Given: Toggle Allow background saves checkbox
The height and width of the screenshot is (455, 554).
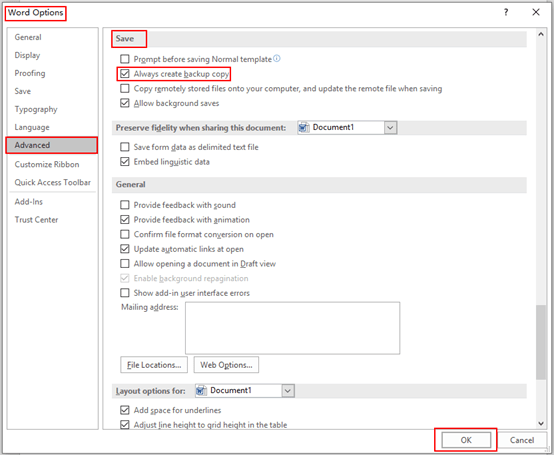Looking at the screenshot, I should [x=125, y=103].
